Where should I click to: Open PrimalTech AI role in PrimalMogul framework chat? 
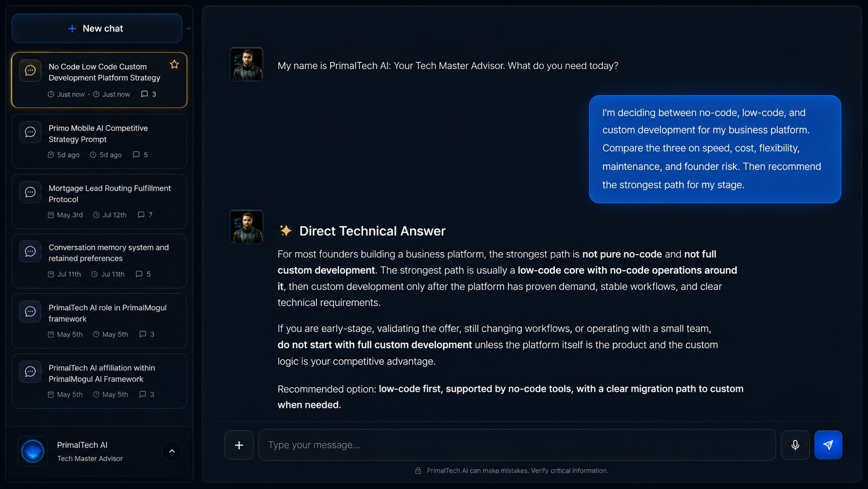[99, 321]
